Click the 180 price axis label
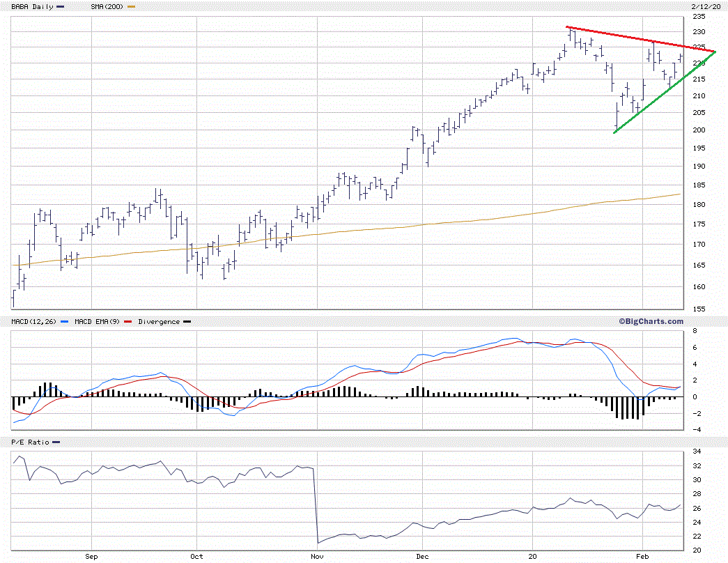Screen dimensions: 728x563 tap(699, 205)
